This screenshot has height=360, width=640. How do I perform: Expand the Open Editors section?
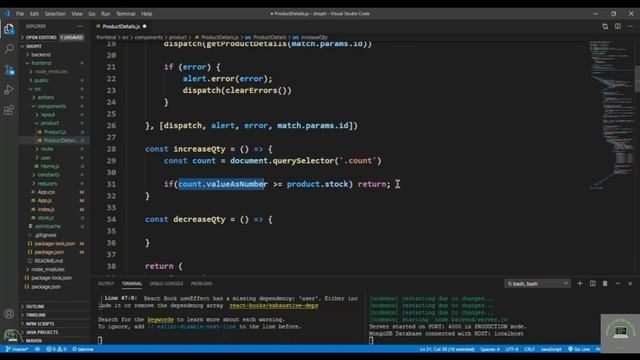click(54, 37)
